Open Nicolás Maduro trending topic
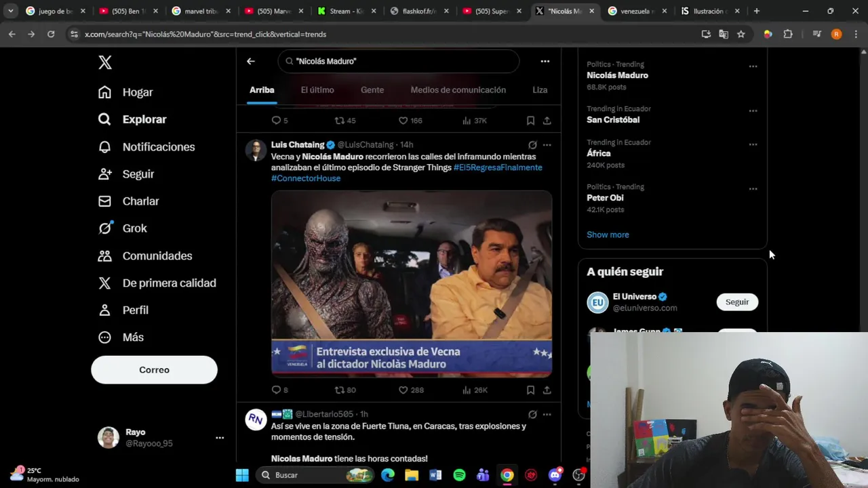The height and width of the screenshot is (488, 868). coord(617,75)
